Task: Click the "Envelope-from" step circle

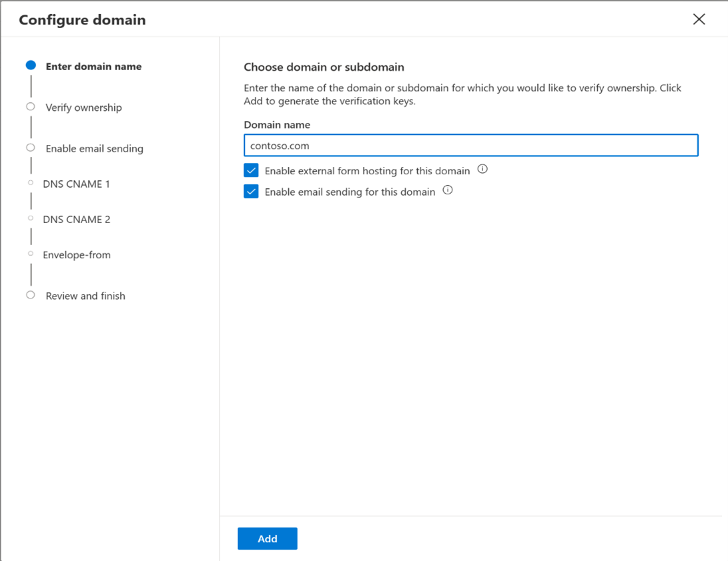Action: coord(29,254)
